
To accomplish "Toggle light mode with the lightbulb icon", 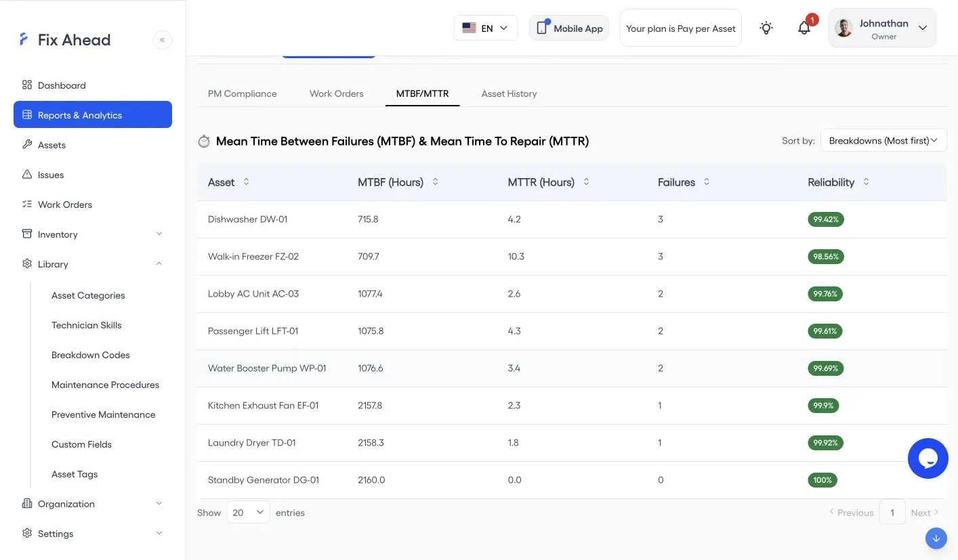I will 766,28.
